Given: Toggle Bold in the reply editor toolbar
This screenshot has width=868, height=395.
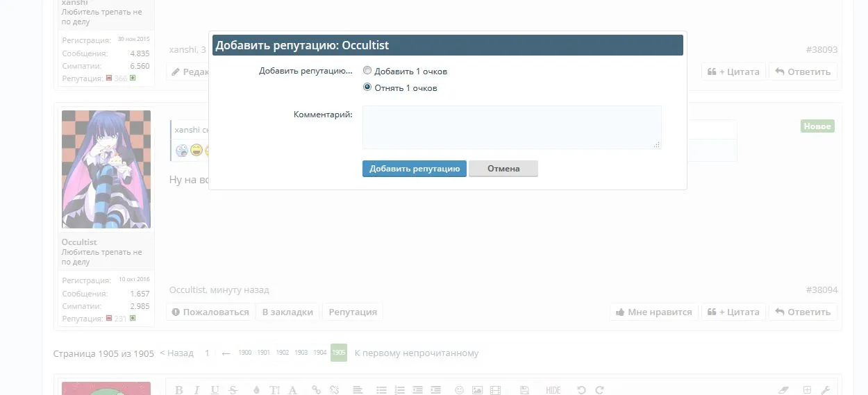Looking at the screenshot, I should click(179, 390).
